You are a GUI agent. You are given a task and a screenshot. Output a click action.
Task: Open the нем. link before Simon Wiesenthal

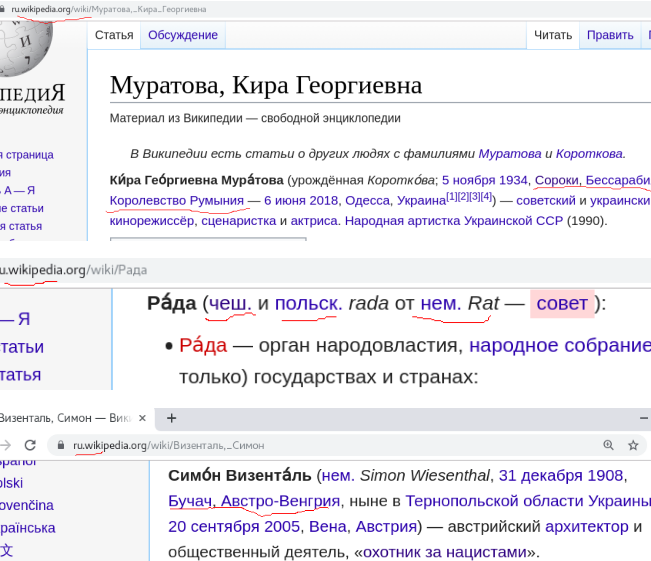pyautogui.click(x=338, y=475)
